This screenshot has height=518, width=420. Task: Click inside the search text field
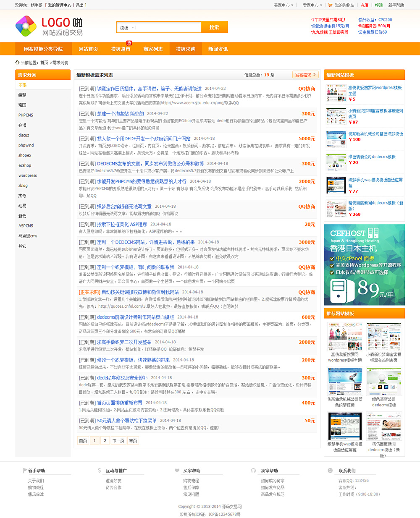(x=168, y=28)
